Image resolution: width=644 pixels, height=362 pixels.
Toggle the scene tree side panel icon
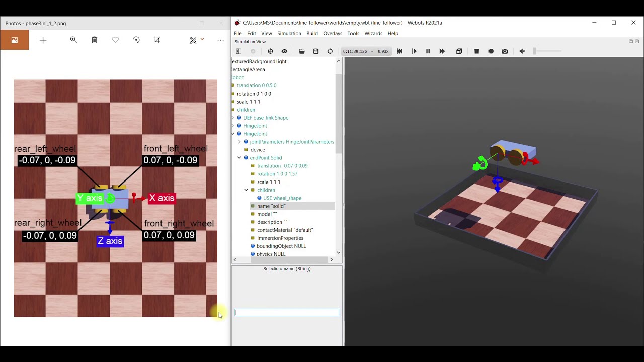(x=238, y=51)
